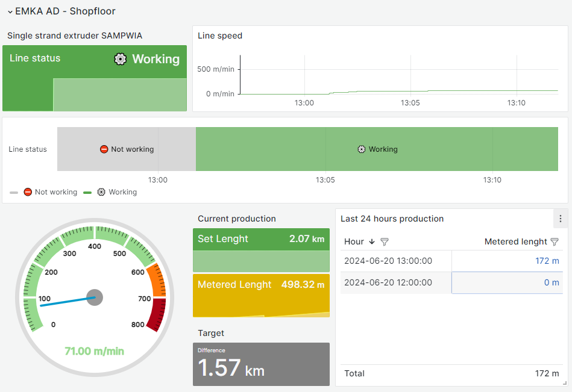Click the Last 24 hours production title

tap(392, 219)
